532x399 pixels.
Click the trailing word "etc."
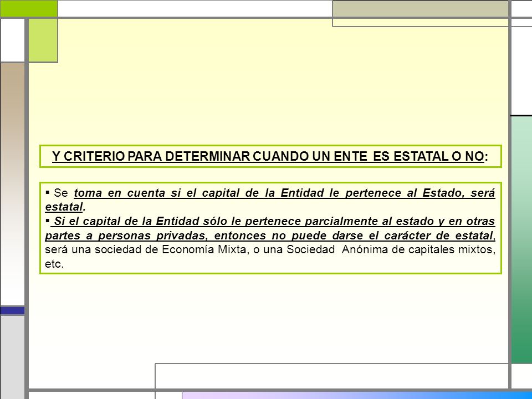pos(54,264)
